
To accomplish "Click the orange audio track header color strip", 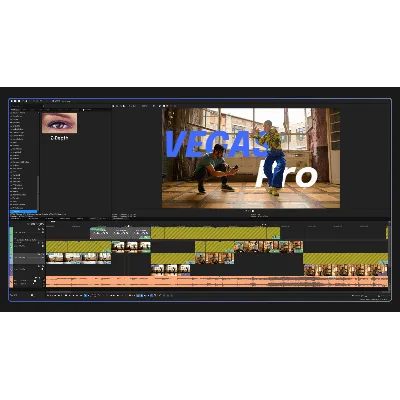I will 11,282.
